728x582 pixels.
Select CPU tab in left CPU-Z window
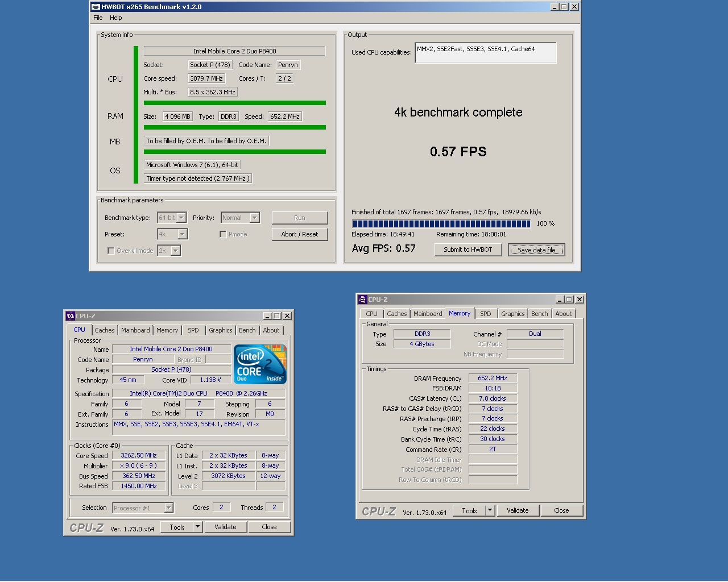coord(80,330)
